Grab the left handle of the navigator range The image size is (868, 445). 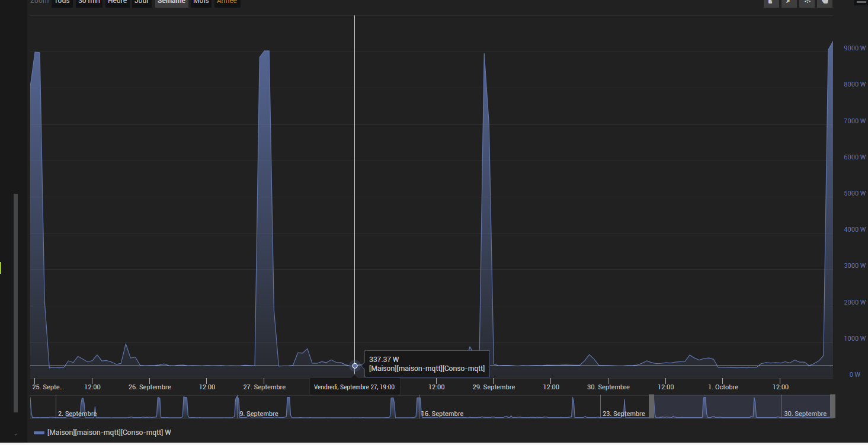click(652, 406)
